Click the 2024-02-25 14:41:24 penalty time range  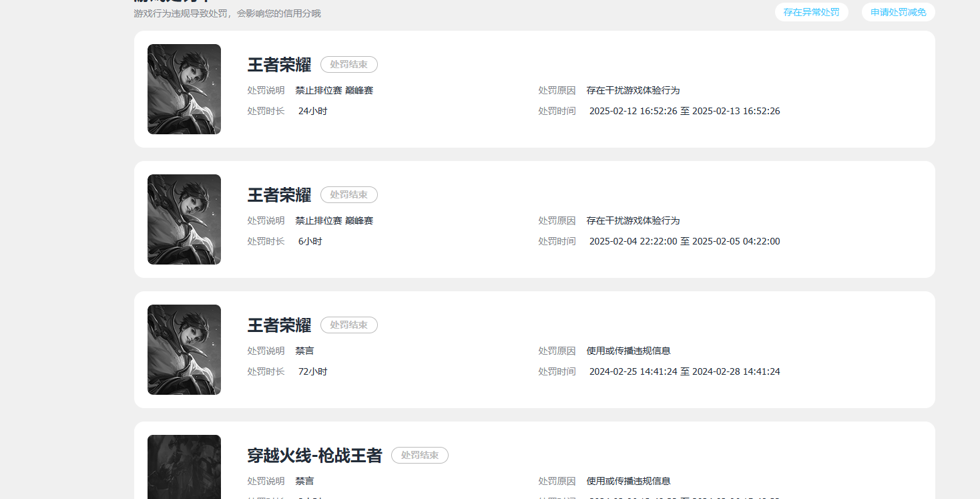(x=685, y=371)
